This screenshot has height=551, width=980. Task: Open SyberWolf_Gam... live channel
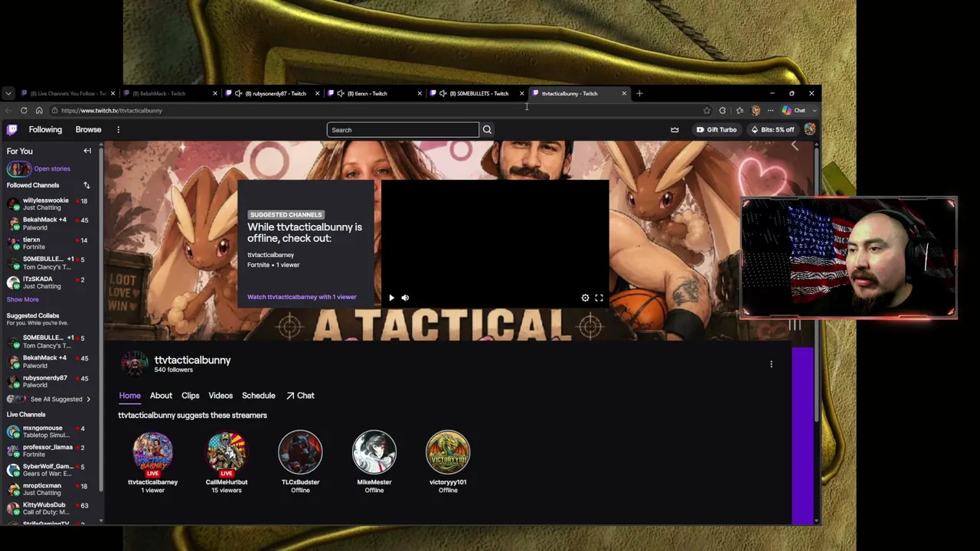pyautogui.click(x=50, y=470)
